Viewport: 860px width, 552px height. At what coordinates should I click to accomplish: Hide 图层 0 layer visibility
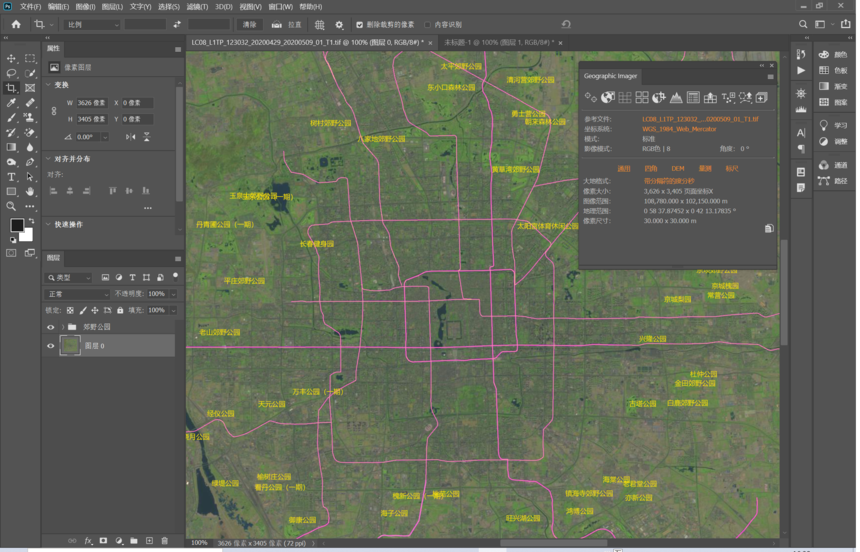(x=51, y=346)
